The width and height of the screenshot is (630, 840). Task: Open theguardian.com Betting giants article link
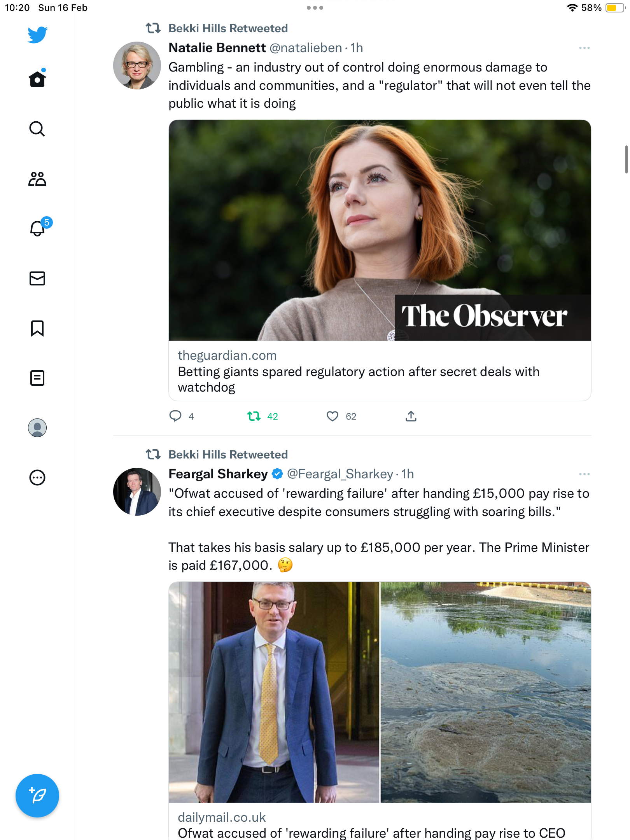tap(380, 371)
